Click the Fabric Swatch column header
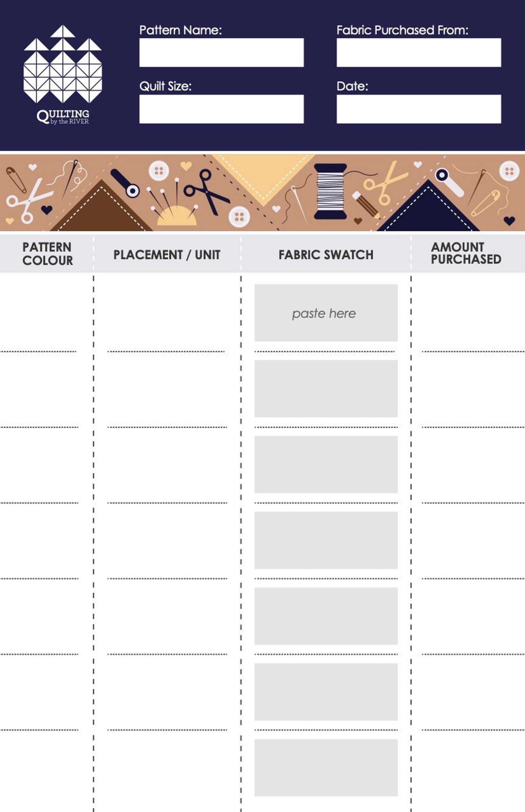Screen dimensions: 525x812 (326, 254)
